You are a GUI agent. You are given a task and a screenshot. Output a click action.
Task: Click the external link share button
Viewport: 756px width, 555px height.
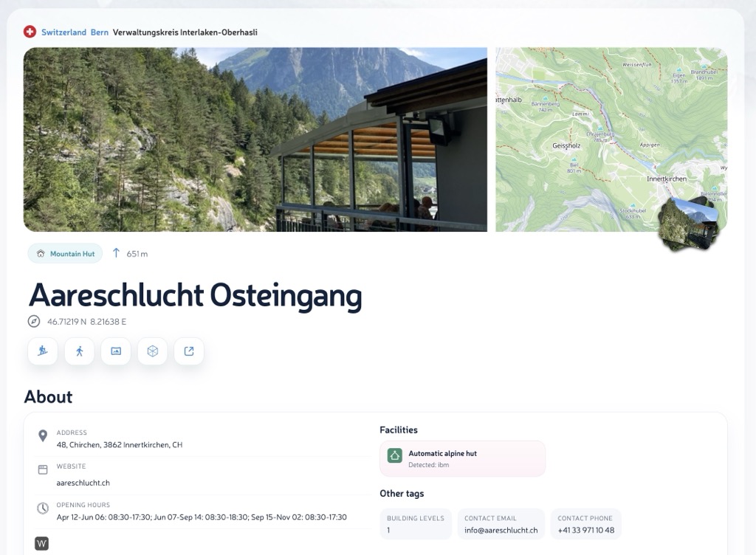(x=189, y=351)
